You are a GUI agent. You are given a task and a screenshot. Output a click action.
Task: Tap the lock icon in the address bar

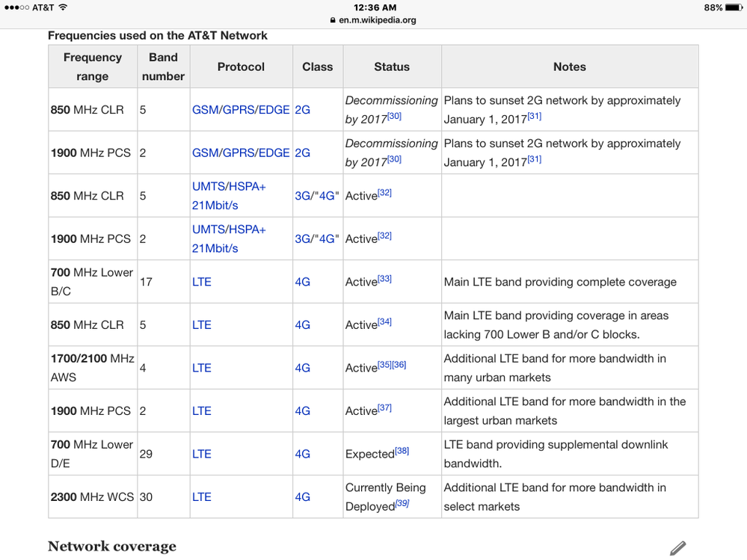pyautogui.click(x=333, y=20)
